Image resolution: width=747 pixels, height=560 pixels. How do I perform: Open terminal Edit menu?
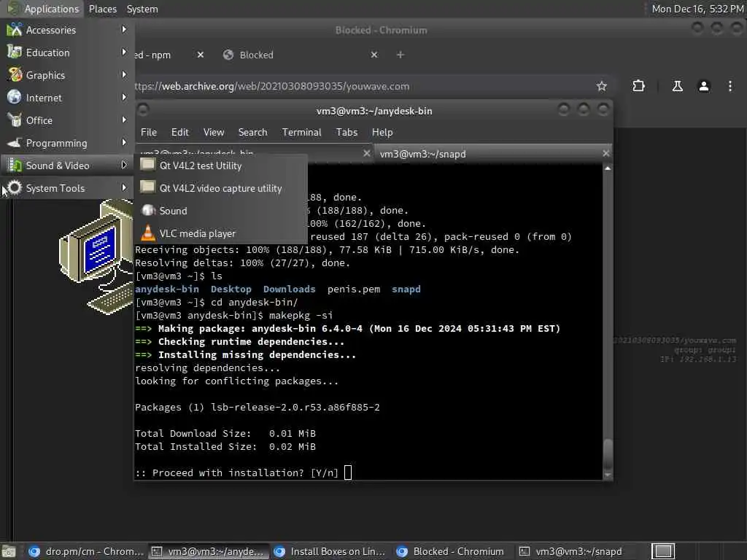point(179,132)
